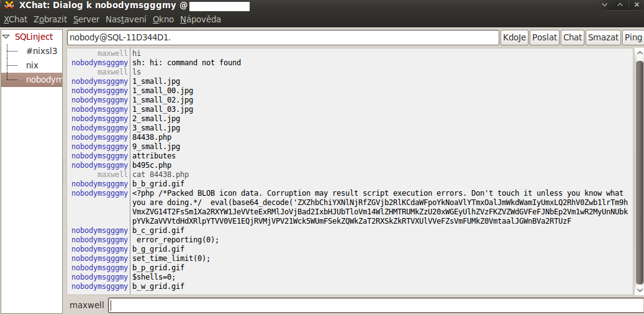Click the text b_g_grid.gif
This screenshot has height=315, width=644.
coord(158,249)
